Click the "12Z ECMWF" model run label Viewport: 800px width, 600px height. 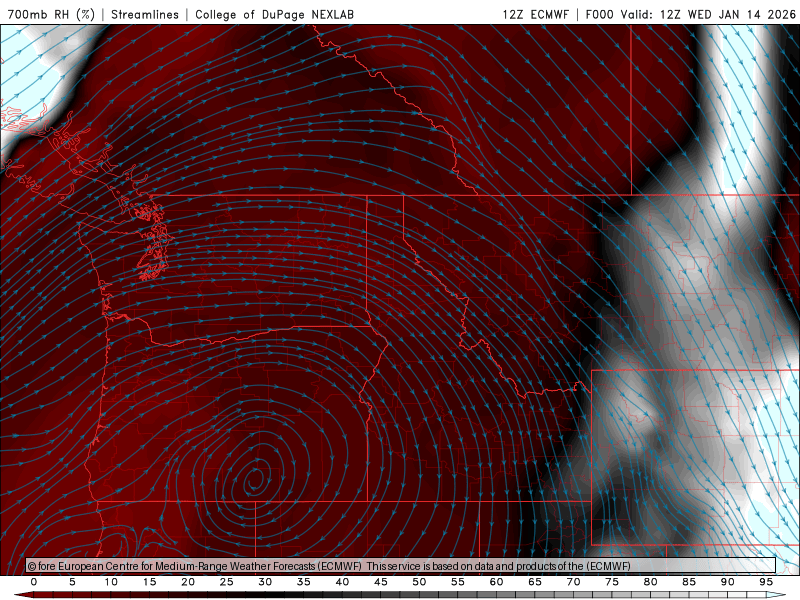(535, 14)
